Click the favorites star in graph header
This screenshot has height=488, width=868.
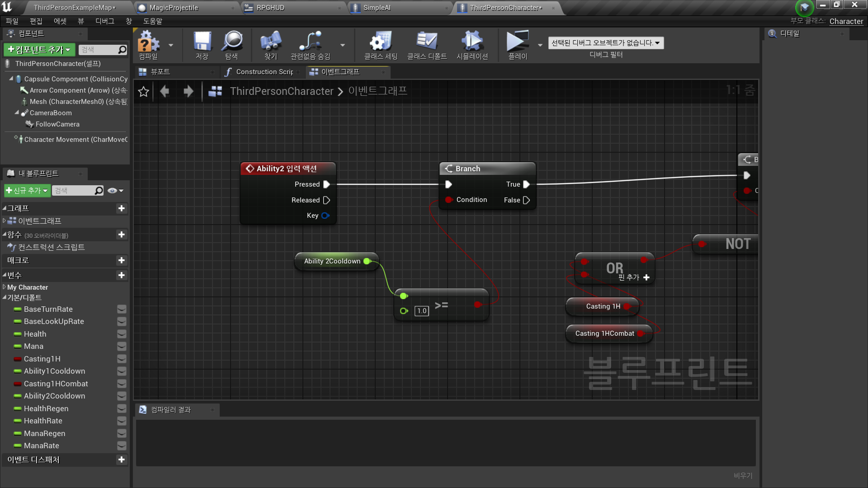(143, 91)
